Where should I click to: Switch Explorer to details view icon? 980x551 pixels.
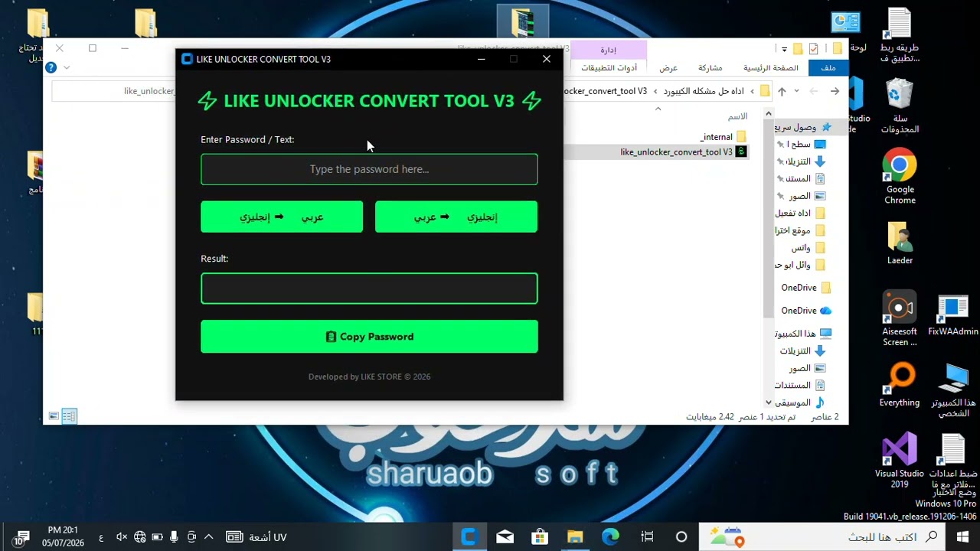69,416
